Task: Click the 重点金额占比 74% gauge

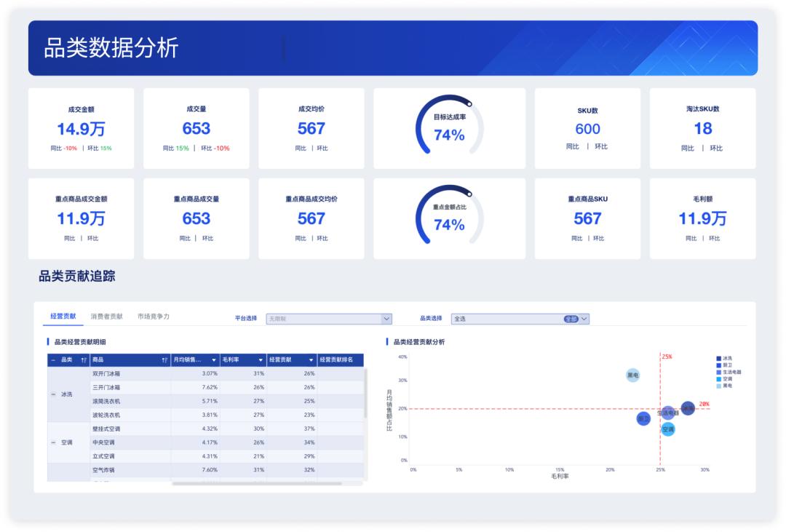Action: 450,215
